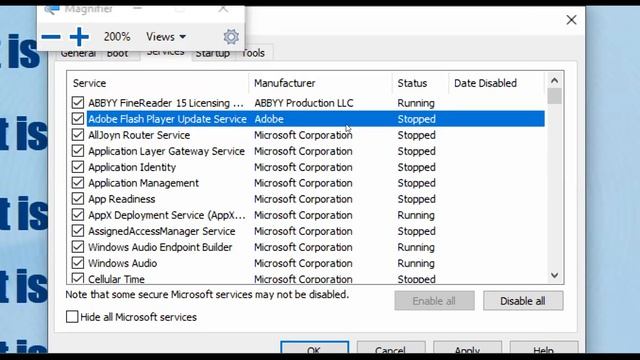Click the Disable all button
Viewport: 640px width, 360px height.
click(x=523, y=301)
